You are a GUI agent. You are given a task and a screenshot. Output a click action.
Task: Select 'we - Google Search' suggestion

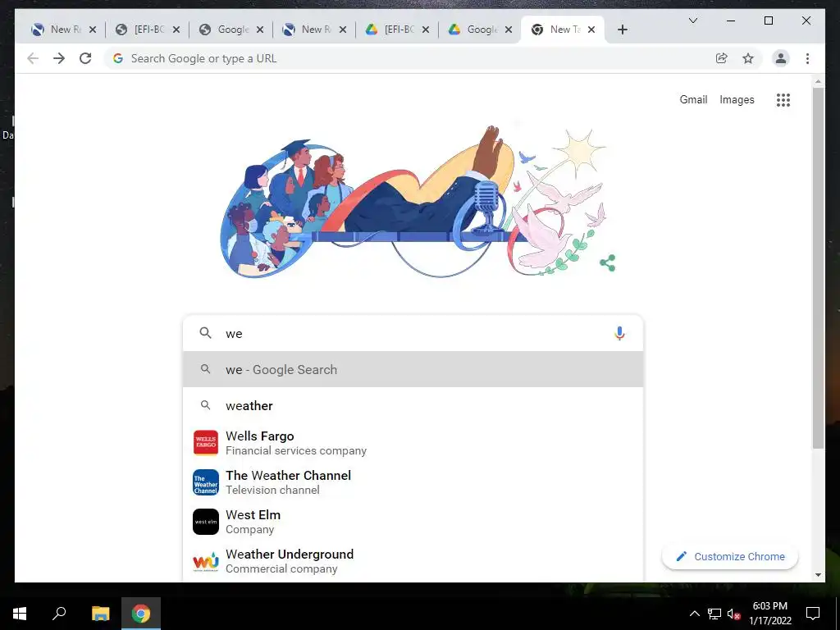tap(413, 370)
